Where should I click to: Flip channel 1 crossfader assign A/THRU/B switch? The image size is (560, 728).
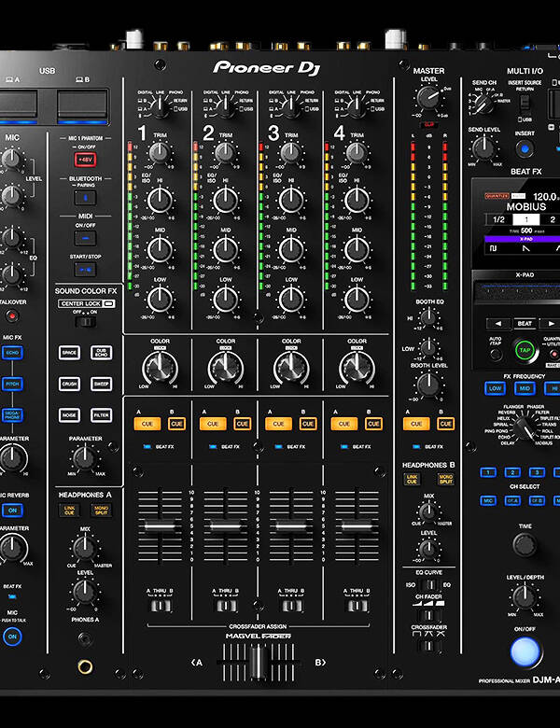(161, 606)
